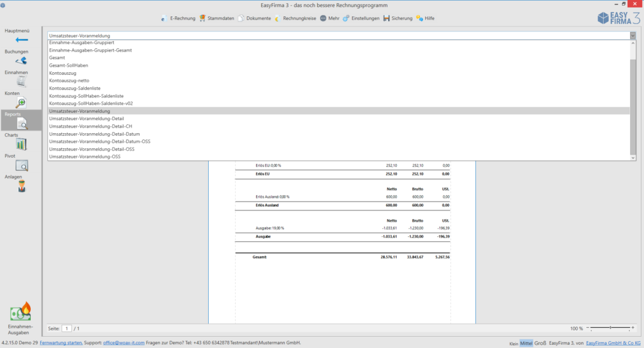
Task: Click the Hilfe toolbar icon
Action: [x=419, y=18]
